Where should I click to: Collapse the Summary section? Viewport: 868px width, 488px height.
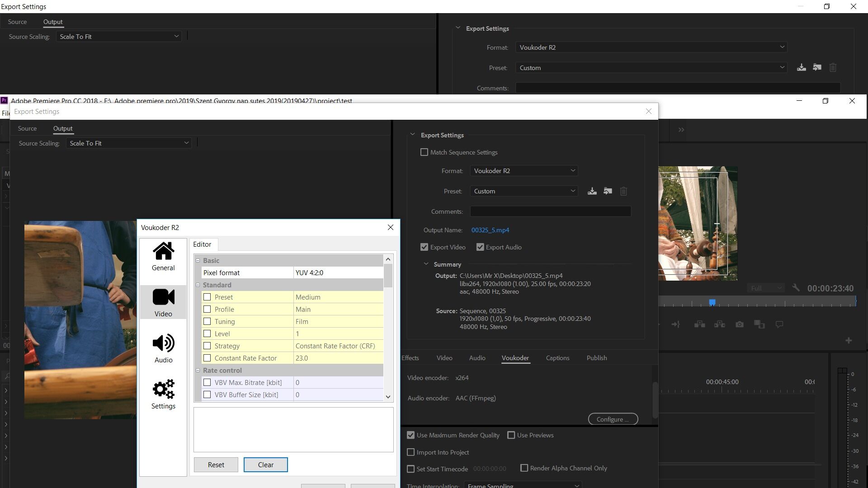[x=426, y=264]
